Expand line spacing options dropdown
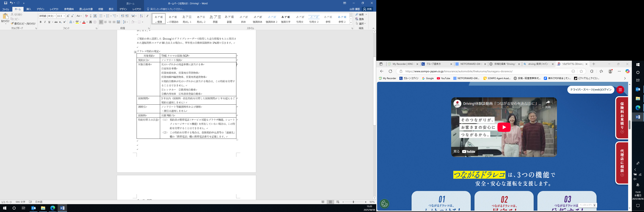This screenshot has height=212, width=644. pos(128,22)
